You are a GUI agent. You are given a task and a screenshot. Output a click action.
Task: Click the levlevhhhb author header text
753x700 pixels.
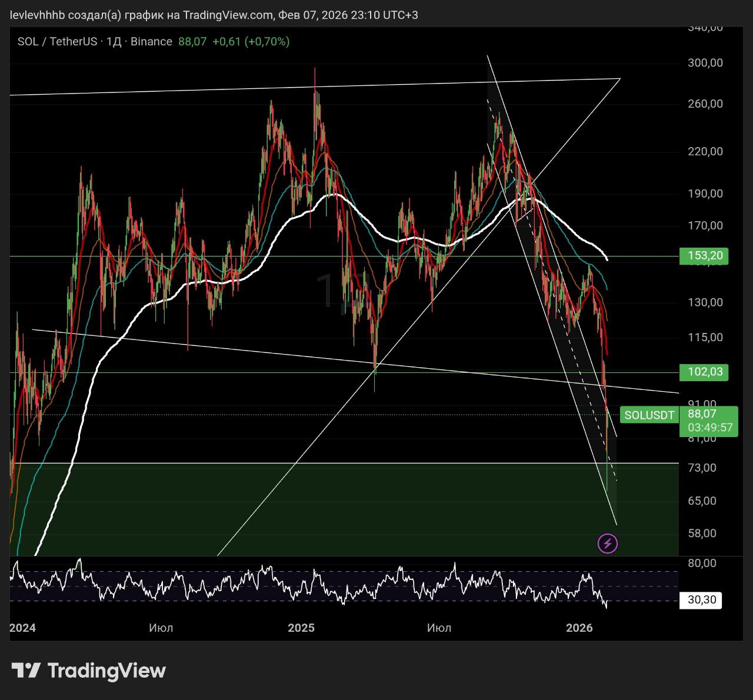(36, 15)
